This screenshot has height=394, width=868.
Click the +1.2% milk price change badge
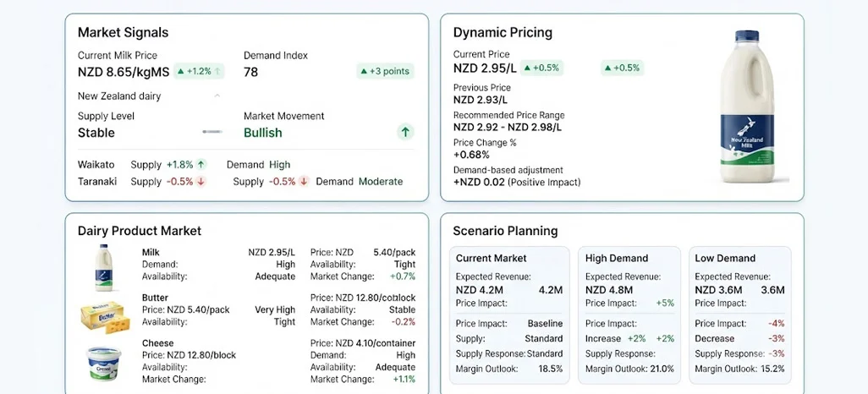click(x=199, y=71)
